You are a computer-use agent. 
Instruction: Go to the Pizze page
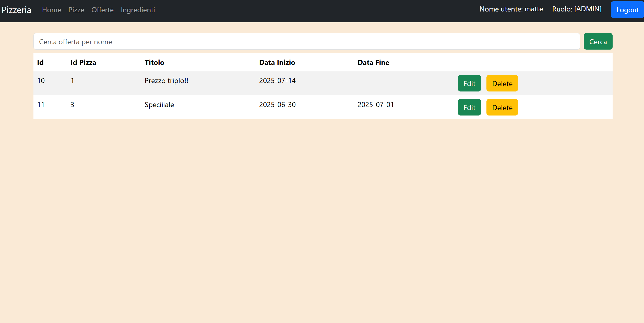click(76, 10)
